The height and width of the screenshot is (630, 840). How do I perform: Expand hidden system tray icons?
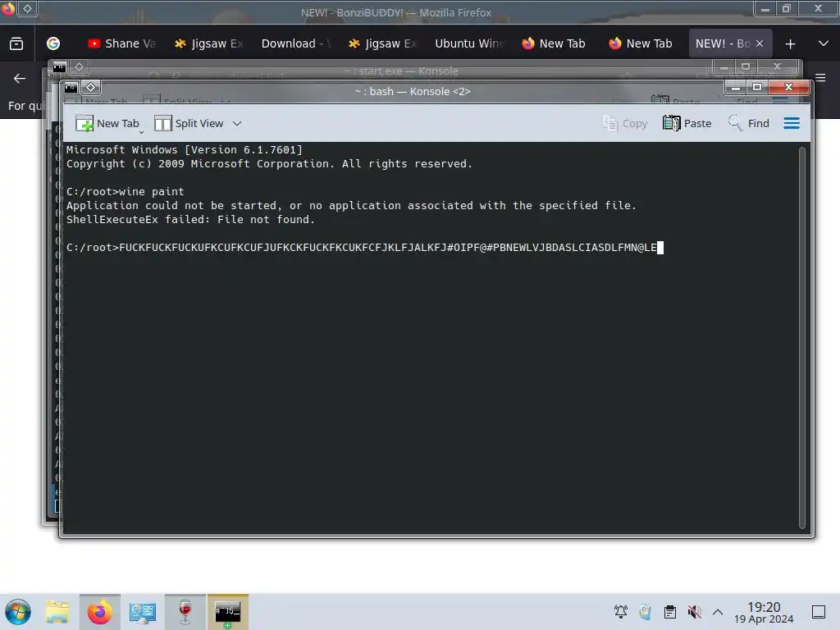pyautogui.click(x=718, y=612)
